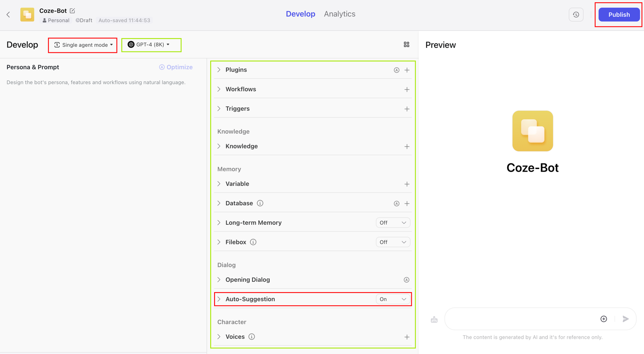Go back using the left arrow icon

point(8,15)
